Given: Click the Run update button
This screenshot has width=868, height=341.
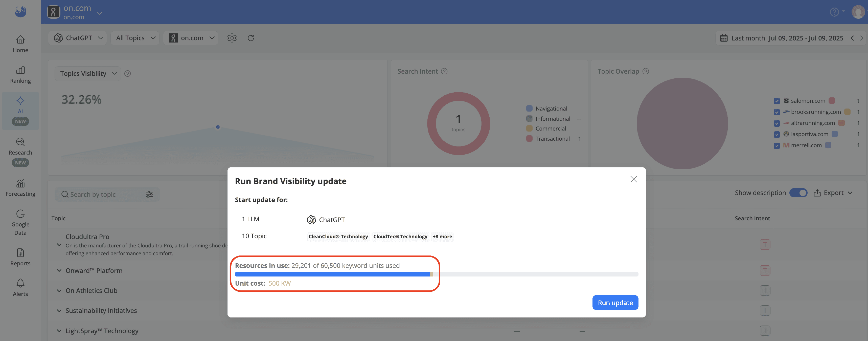Looking at the screenshot, I should pyautogui.click(x=615, y=303).
